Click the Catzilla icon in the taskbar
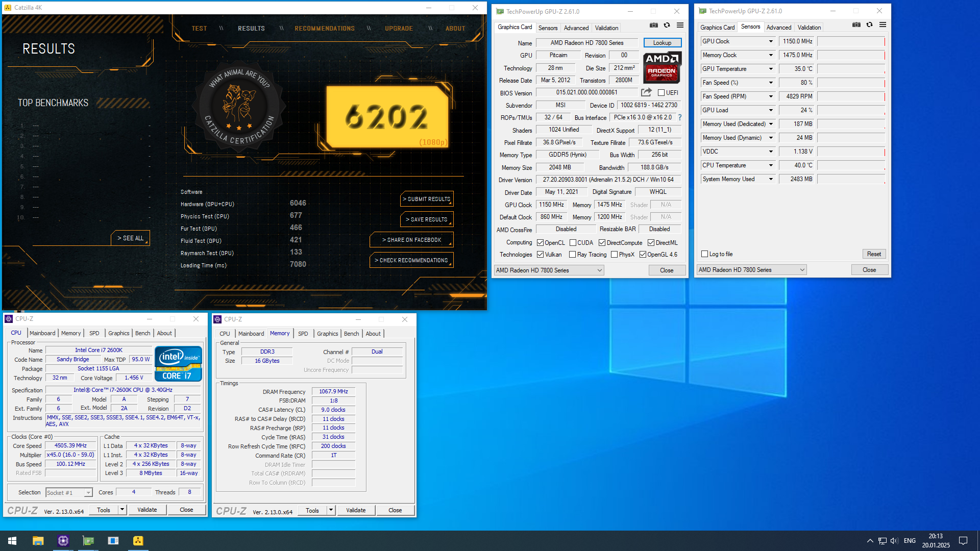Screen dimensions: 980x551 [x=138, y=541]
